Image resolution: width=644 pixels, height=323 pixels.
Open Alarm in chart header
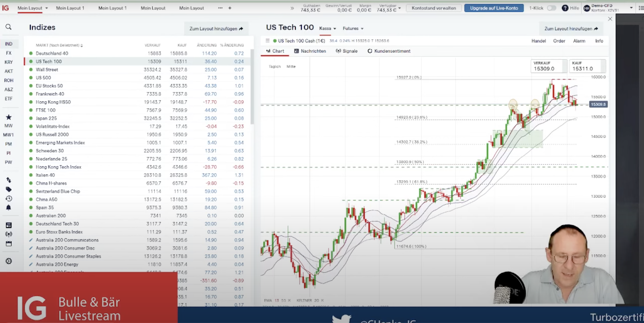tap(579, 41)
